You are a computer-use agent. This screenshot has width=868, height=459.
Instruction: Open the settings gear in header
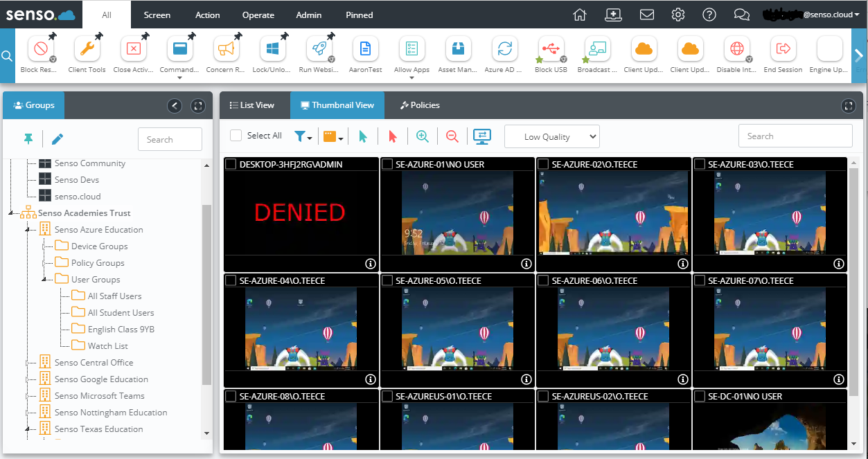678,15
